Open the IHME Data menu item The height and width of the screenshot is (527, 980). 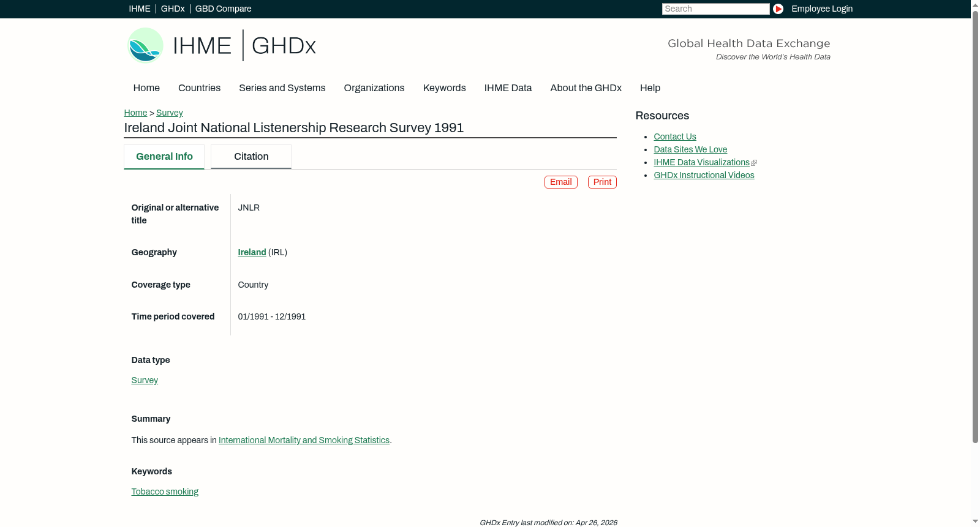click(508, 88)
